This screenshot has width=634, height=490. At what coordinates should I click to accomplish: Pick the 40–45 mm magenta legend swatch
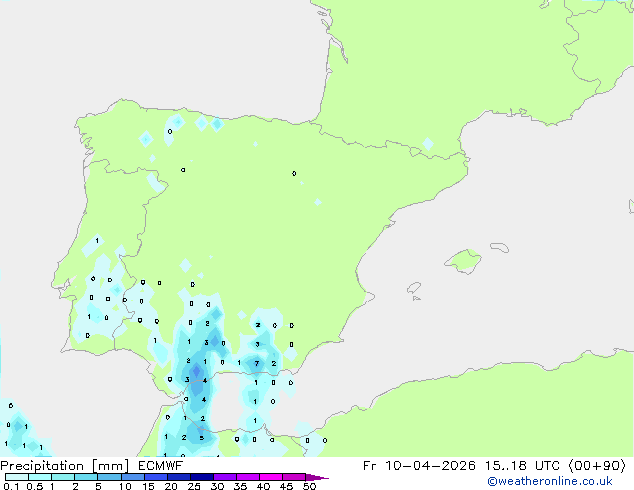pos(271,477)
